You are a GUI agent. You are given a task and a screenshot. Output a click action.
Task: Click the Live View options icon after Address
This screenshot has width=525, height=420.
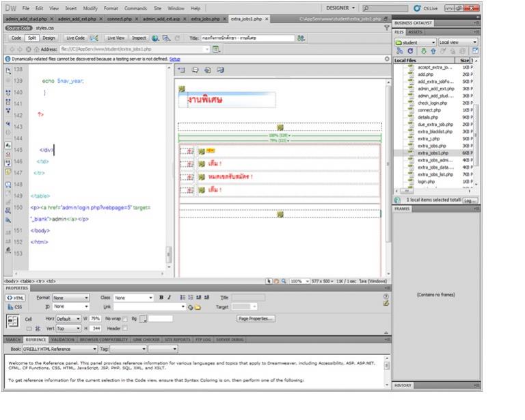(216, 49)
